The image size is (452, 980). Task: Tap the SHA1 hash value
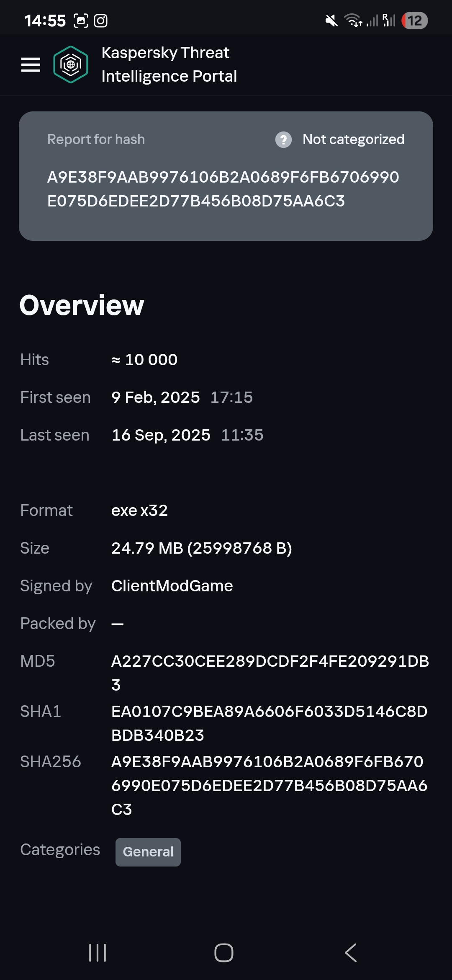pyautogui.click(x=269, y=723)
